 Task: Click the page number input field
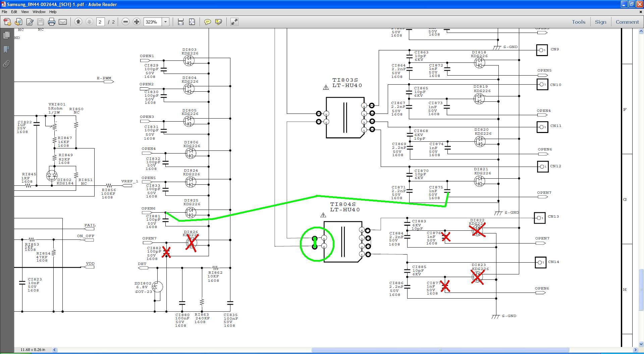[x=100, y=22]
